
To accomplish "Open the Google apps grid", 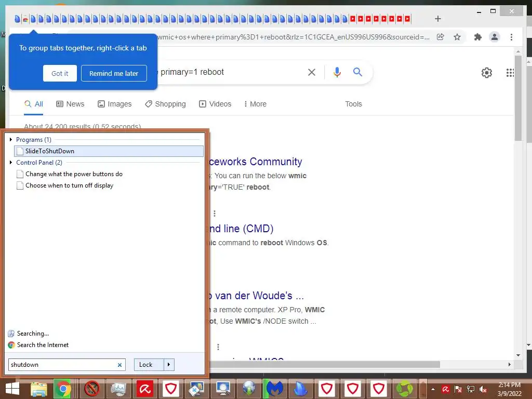I will 510,72.
